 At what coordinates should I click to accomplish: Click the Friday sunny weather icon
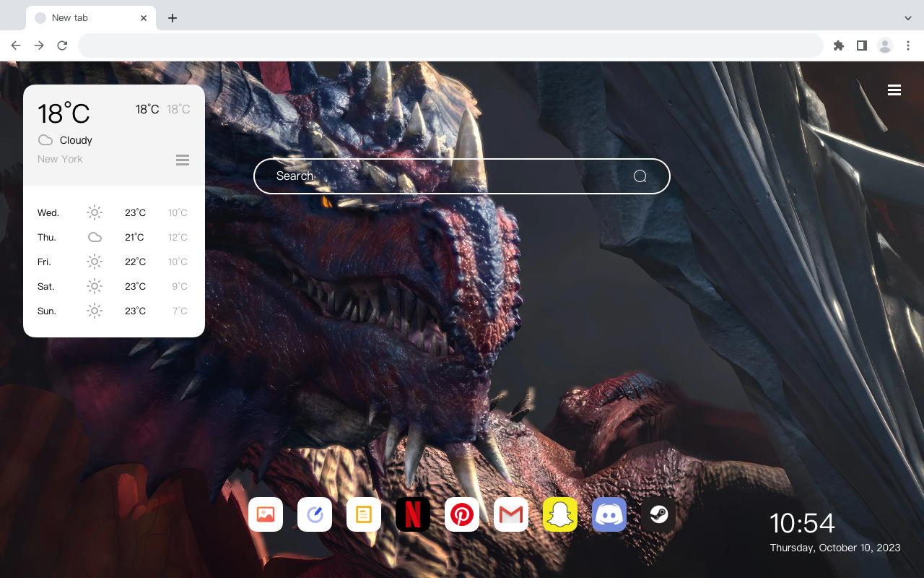coord(95,262)
